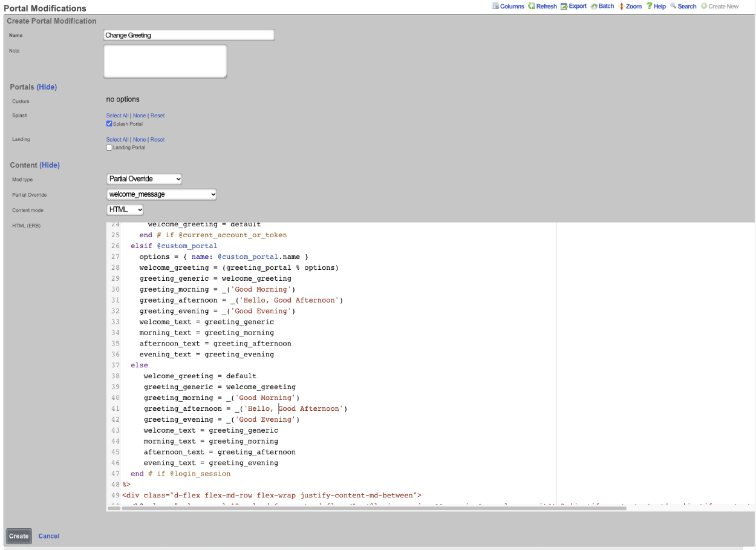Hide the Portals section

47,87
